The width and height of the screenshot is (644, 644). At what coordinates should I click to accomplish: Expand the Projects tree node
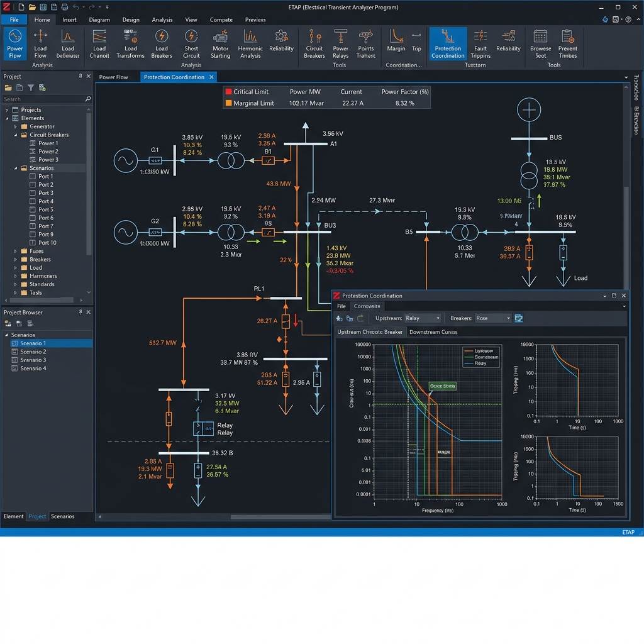click(x=6, y=110)
